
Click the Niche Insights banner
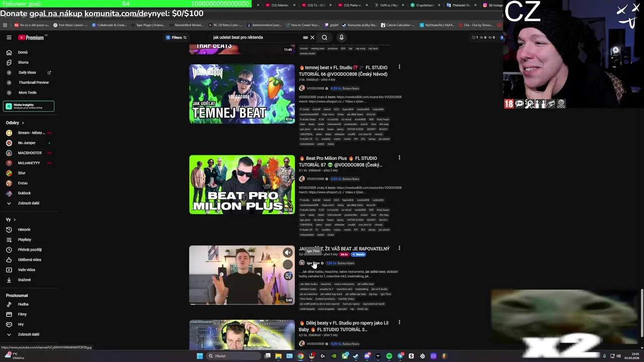(x=29, y=106)
